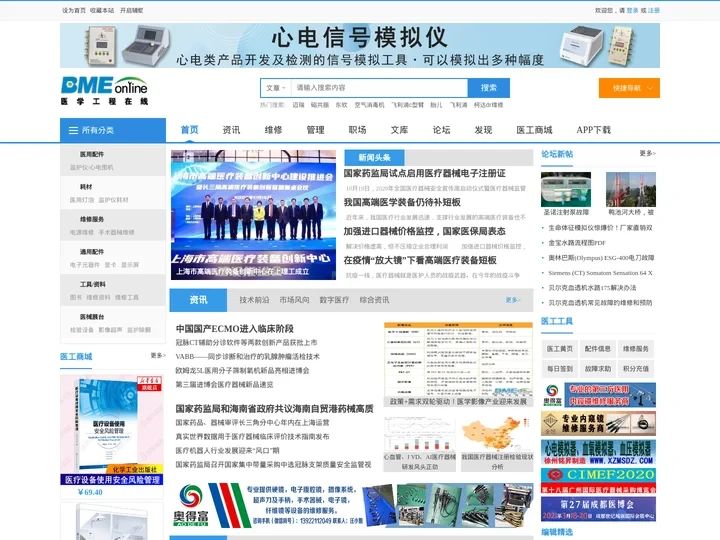Open headline 我国高端医学装备仍待补短板
Viewport: 720px width, 540px height.
pyautogui.click(x=402, y=202)
